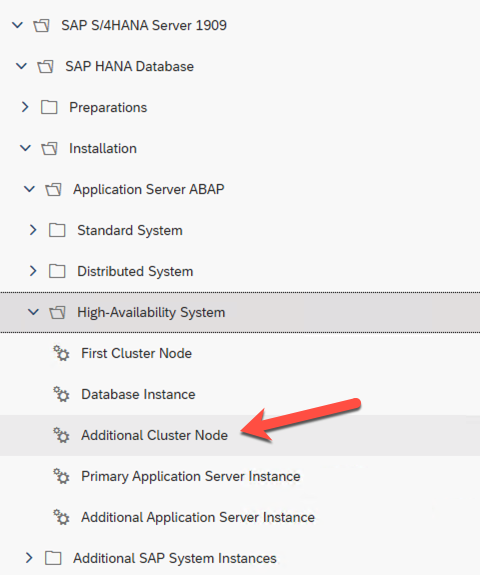Click the closed folder icon beside Preparations
The height and width of the screenshot is (575, 480).
coord(49,107)
